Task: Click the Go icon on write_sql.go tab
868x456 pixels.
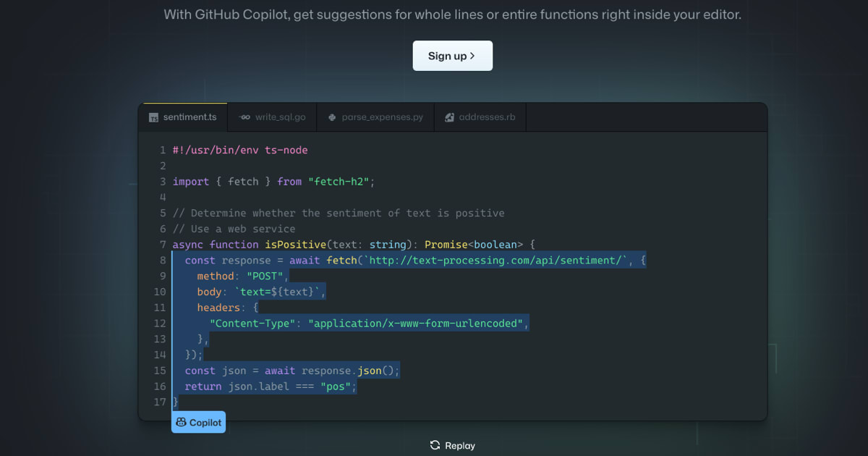Action: pos(244,117)
